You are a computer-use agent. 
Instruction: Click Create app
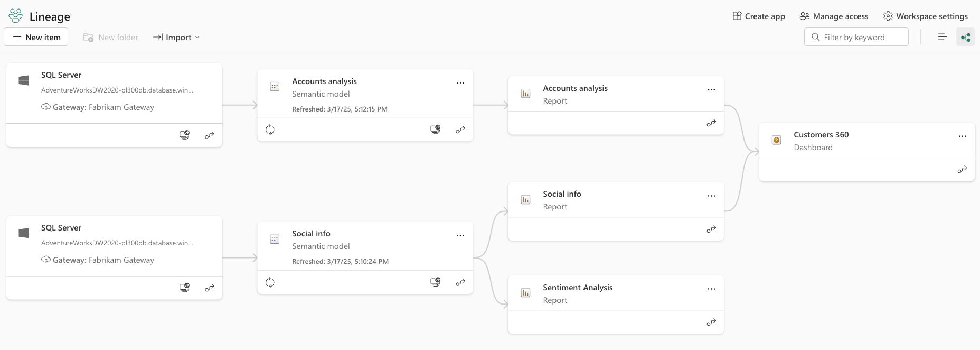tap(759, 16)
